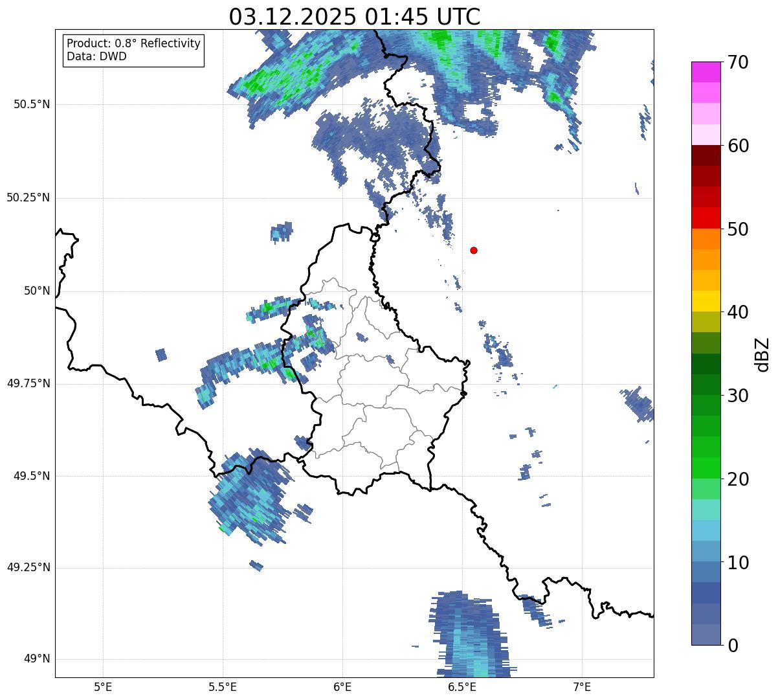
Task: Click the 30 tick label on colorbar
Action: (739, 396)
